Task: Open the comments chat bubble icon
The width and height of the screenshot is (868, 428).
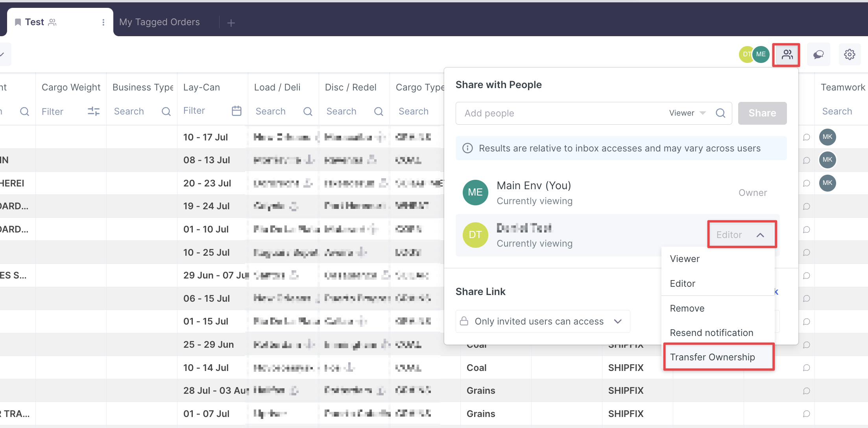Action: pos(818,55)
